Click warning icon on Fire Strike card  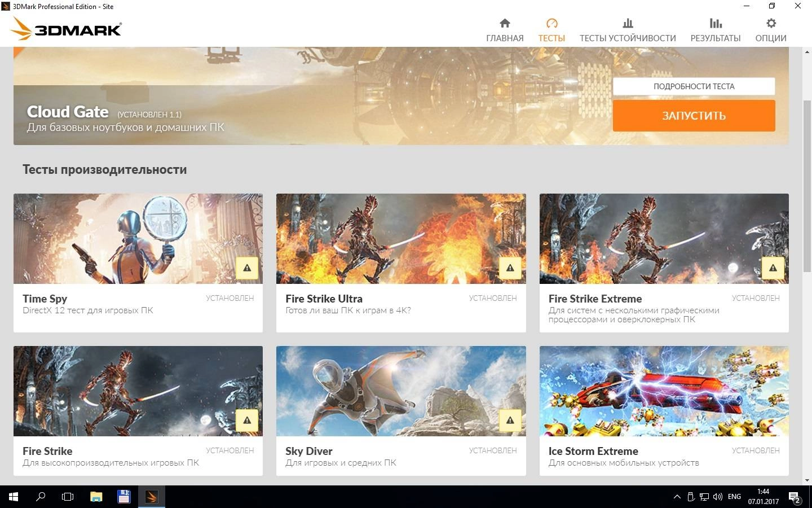tap(247, 421)
